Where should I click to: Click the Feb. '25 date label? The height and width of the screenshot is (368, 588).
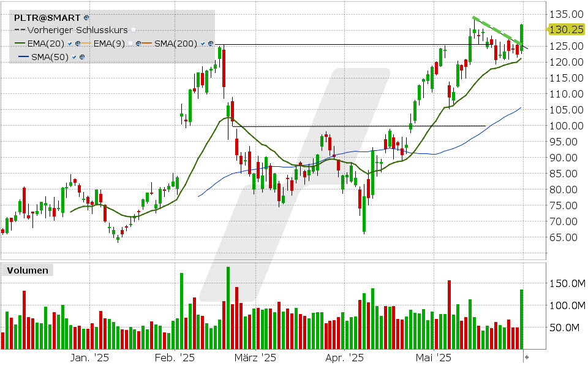pos(175,358)
